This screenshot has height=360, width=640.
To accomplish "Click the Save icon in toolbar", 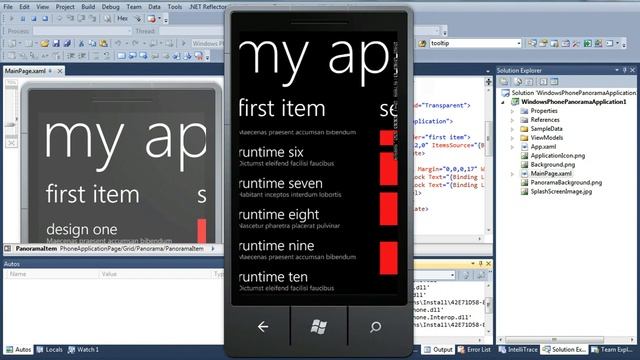I will (x=56, y=43).
